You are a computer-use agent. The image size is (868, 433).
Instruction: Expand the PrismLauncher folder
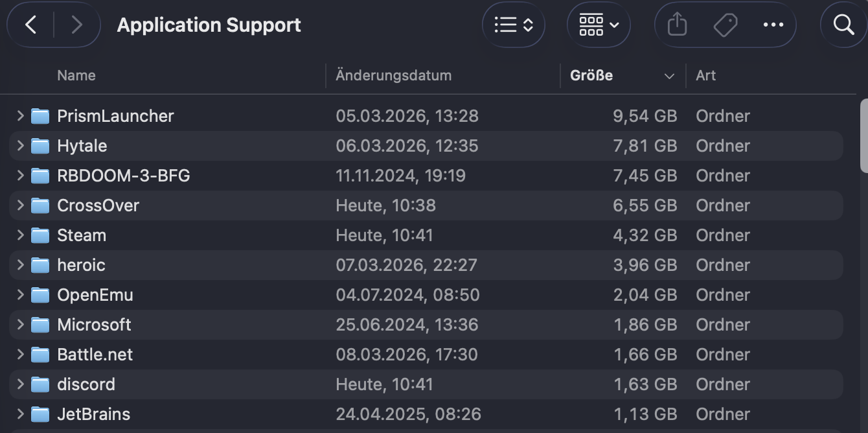(x=20, y=116)
